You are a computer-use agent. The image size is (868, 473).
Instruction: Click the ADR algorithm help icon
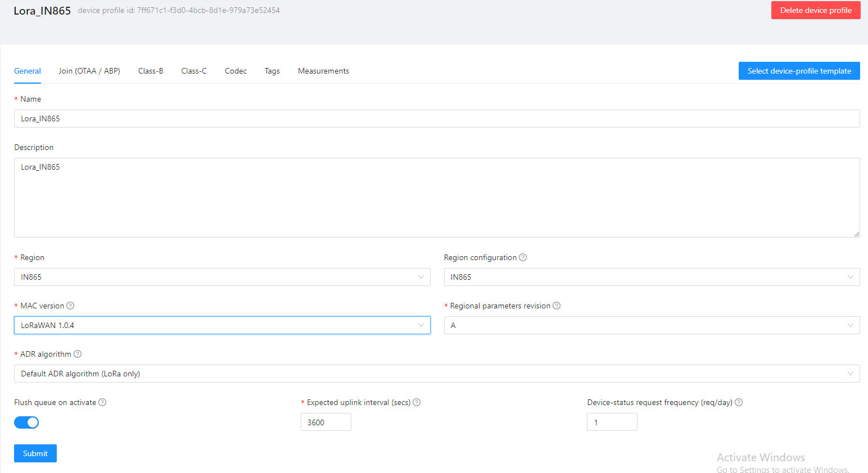78,354
